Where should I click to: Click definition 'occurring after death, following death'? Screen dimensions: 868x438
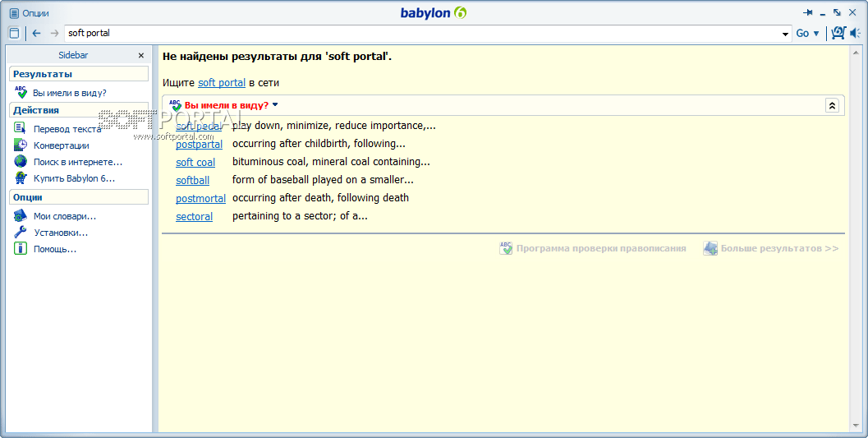click(x=320, y=198)
